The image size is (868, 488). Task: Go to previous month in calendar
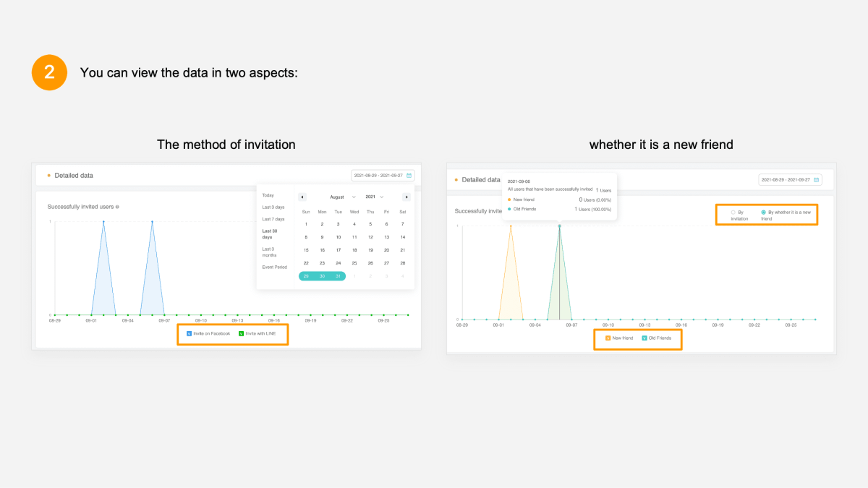click(302, 197)
